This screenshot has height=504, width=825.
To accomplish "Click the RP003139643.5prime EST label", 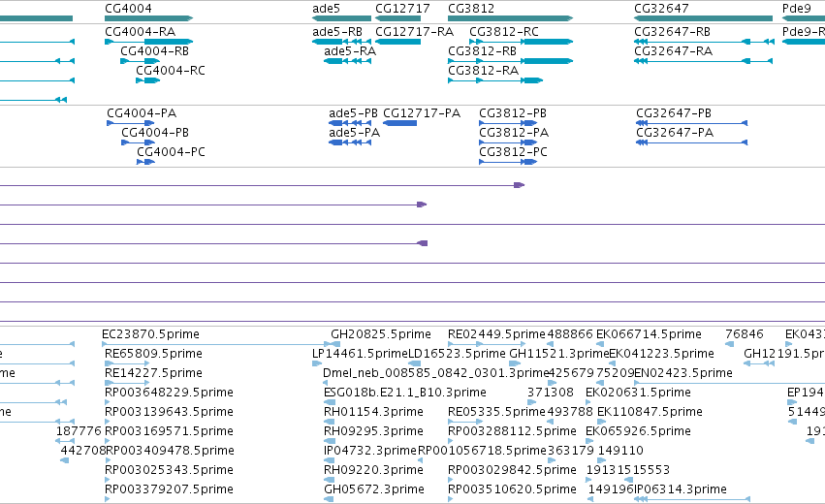I will tap(169, 412).
